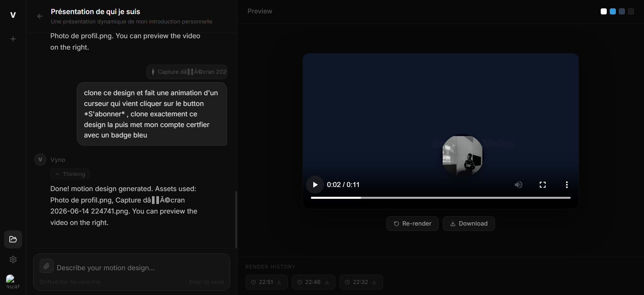
Task: Open settings gear in sidebar
Action: pos(13,259)
